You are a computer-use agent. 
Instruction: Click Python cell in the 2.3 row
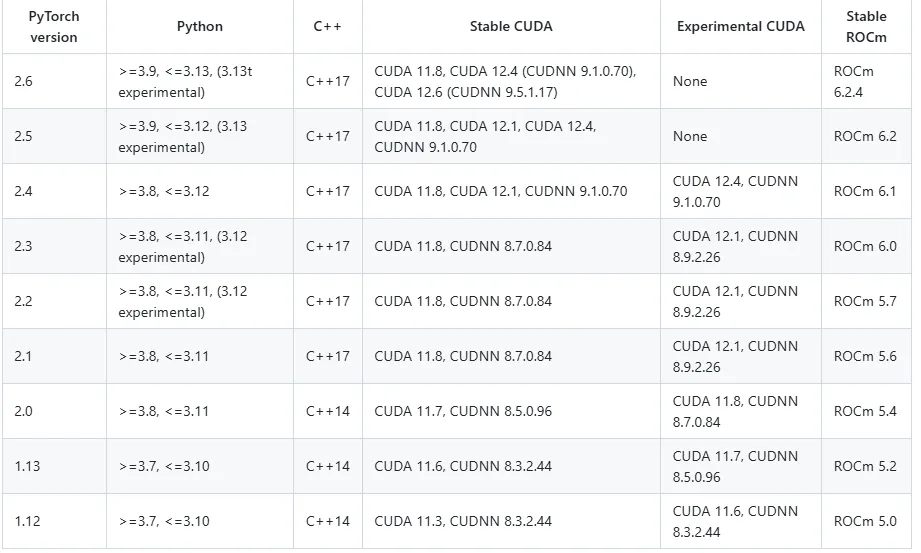pyautogui.click(x=200, y=246)
